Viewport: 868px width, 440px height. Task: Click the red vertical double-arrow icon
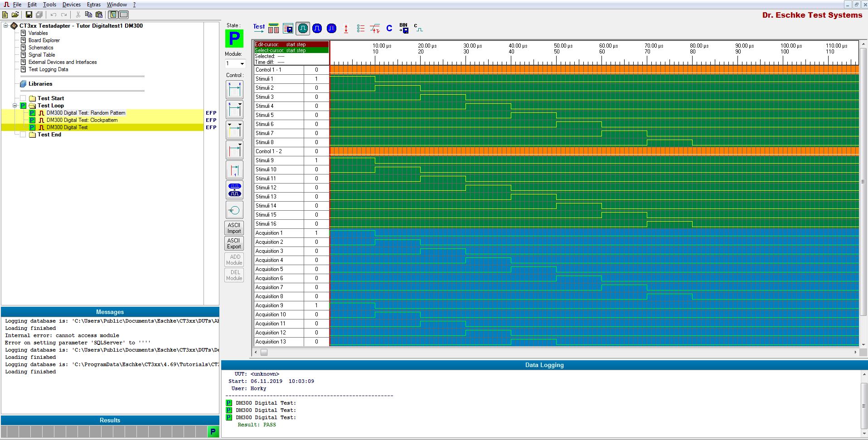[x=346, y=29]
